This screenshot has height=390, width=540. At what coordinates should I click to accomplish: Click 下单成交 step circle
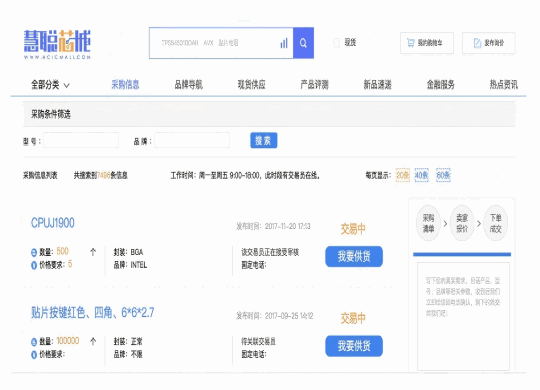pos(496,223)
